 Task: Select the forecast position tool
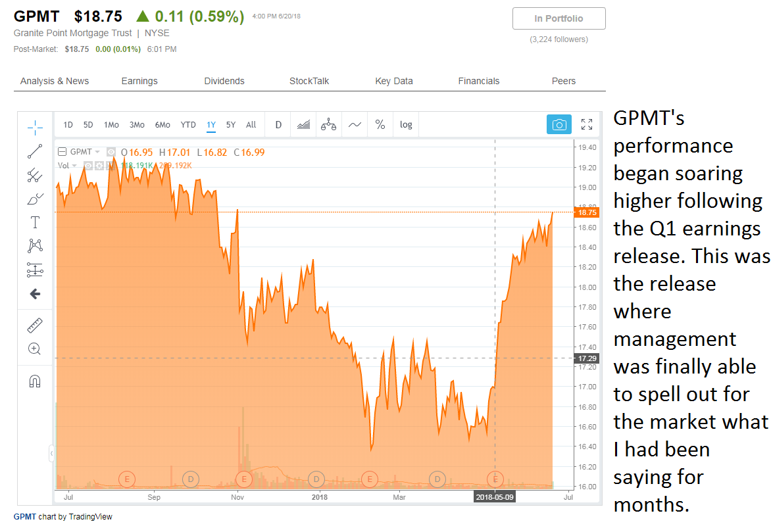tap(35, 270)
